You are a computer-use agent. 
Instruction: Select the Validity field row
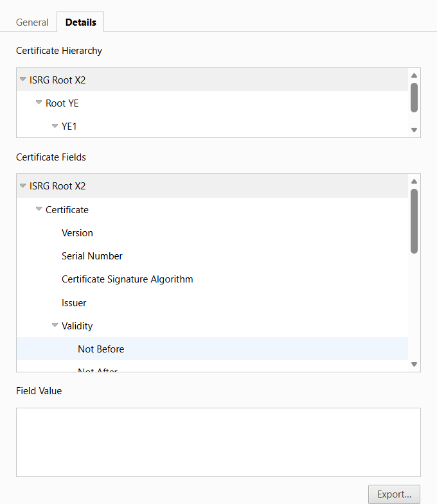tap(212, 326)
